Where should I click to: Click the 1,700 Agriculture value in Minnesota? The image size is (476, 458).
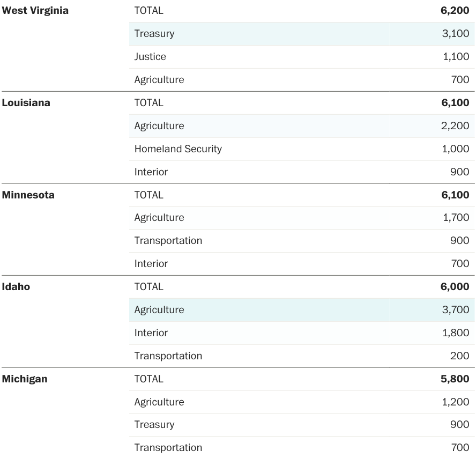[x=456, y=218]
